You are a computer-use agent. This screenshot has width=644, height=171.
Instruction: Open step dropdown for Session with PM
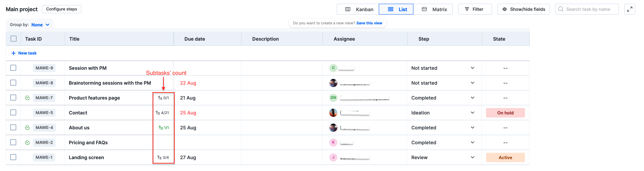click(472, 68)
